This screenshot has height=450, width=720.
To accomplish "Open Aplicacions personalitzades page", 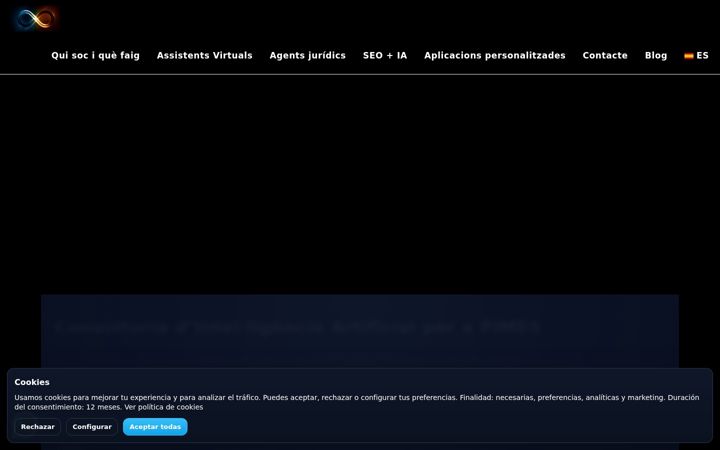I will click(x=495, y=56).
